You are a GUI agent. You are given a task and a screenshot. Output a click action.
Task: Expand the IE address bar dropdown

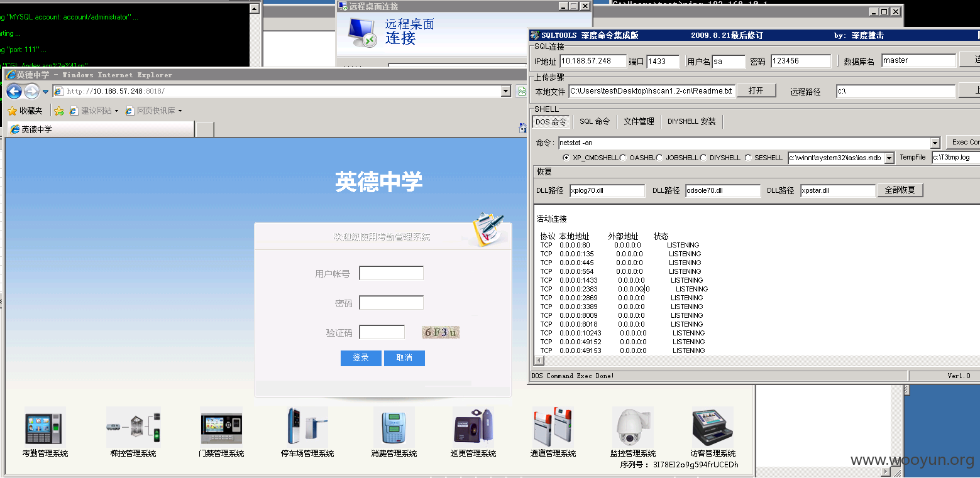click(506, 92)
